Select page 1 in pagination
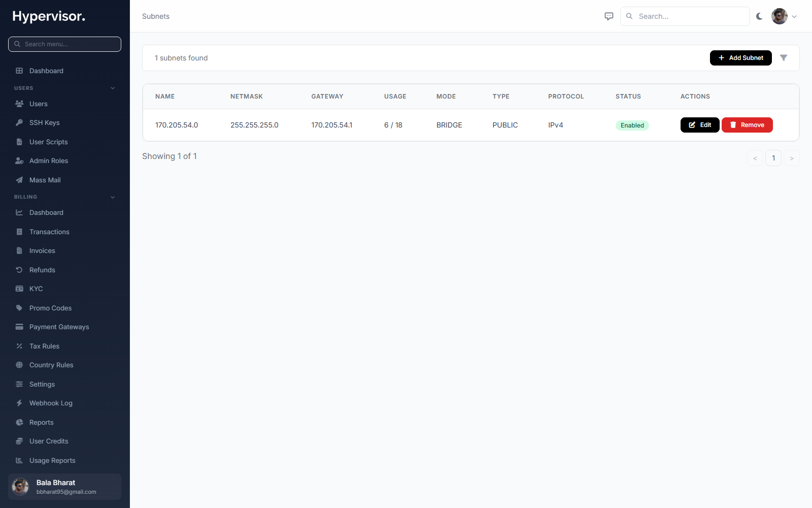 [x=773, y=158]
